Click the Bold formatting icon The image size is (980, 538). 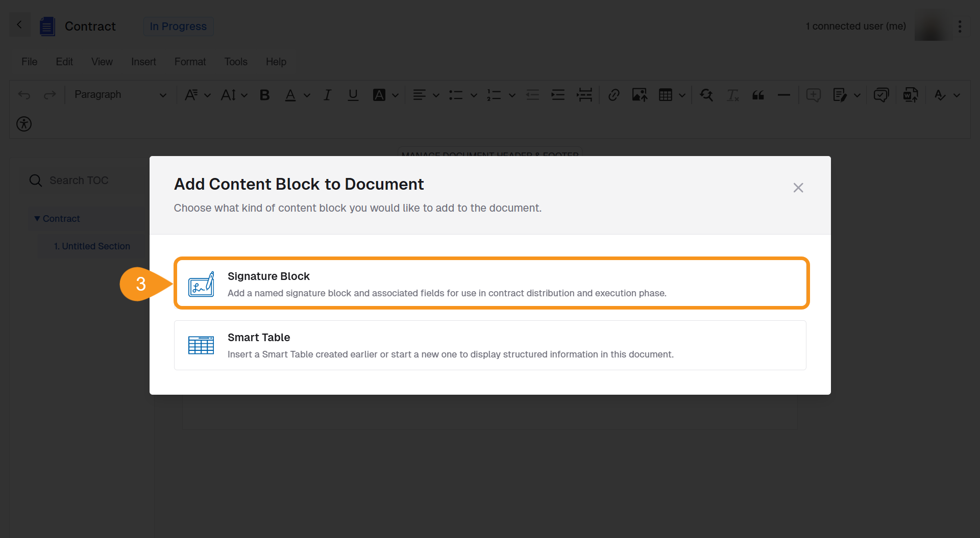pos(264,95)
